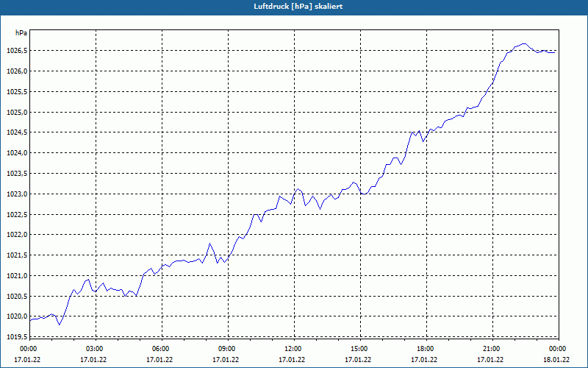
Task: Choose the 1020,5 y-axis value
Action: click(17, 297)
